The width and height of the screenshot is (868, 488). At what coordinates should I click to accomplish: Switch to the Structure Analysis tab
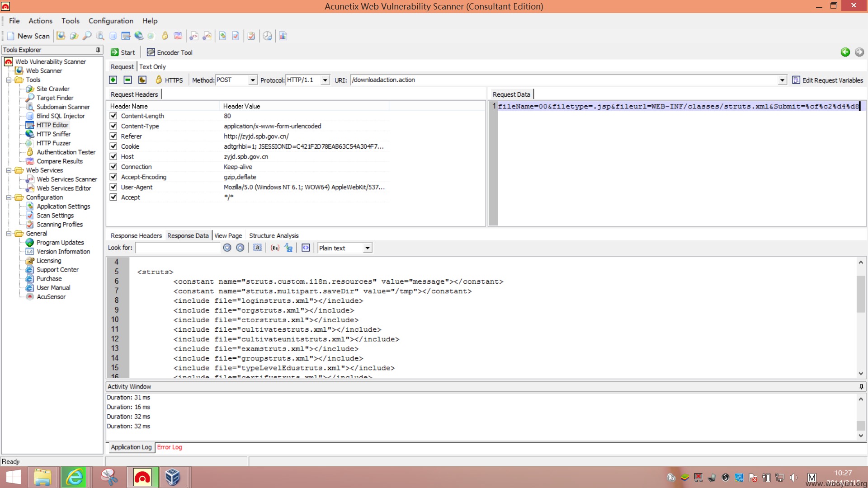click(x=274, y=235)
